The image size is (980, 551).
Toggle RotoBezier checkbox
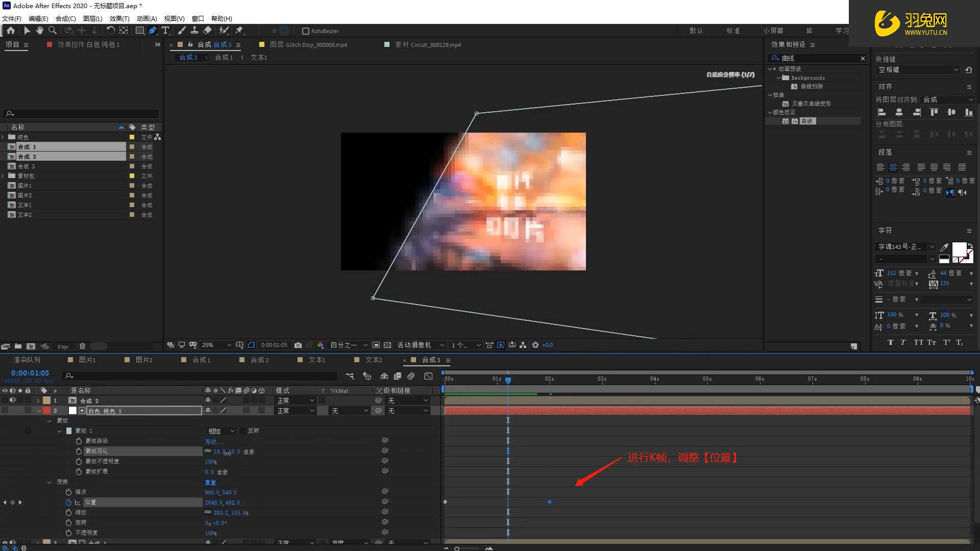point(306,31)
